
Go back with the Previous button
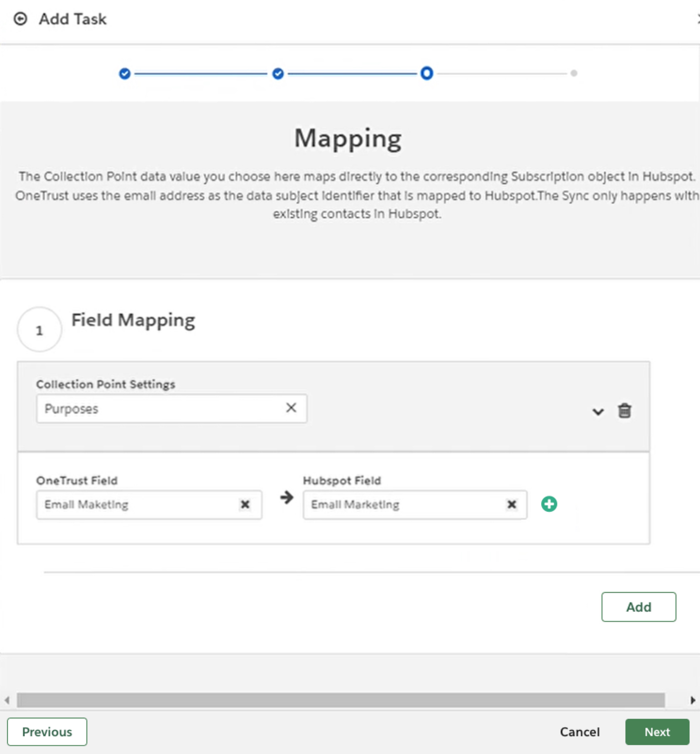[x=47, y=732]
